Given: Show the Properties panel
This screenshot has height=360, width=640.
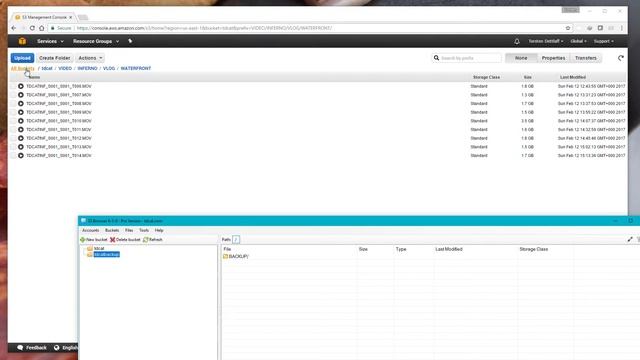Looking at the screenshot, I should [553, 58].
